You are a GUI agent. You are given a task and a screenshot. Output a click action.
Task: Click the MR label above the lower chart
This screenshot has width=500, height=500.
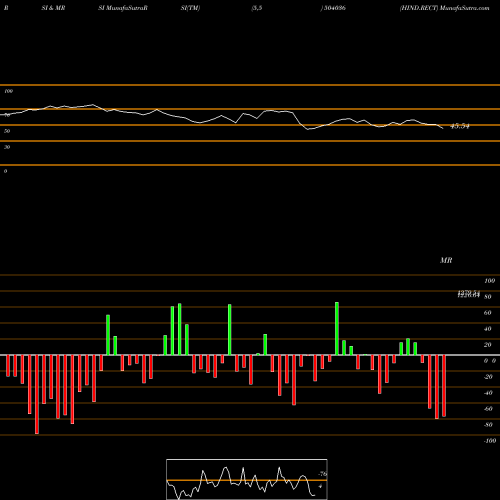pyautogui.click(x=446, y=260)
